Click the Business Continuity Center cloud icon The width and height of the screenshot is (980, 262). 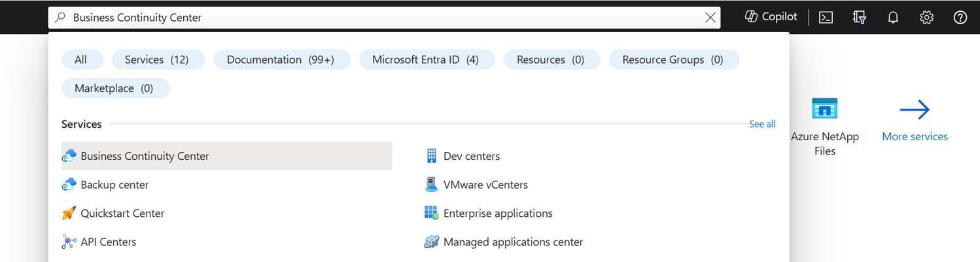[69, 156]
